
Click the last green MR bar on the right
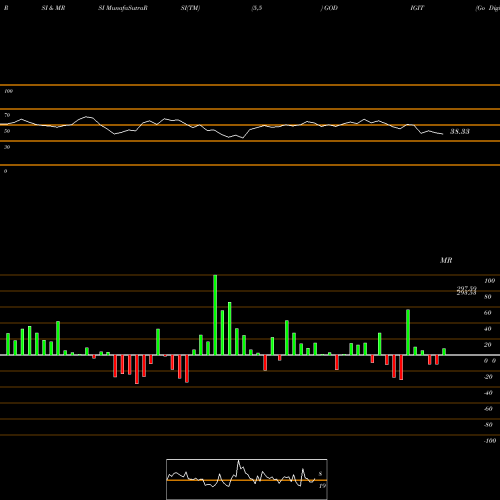444,352
